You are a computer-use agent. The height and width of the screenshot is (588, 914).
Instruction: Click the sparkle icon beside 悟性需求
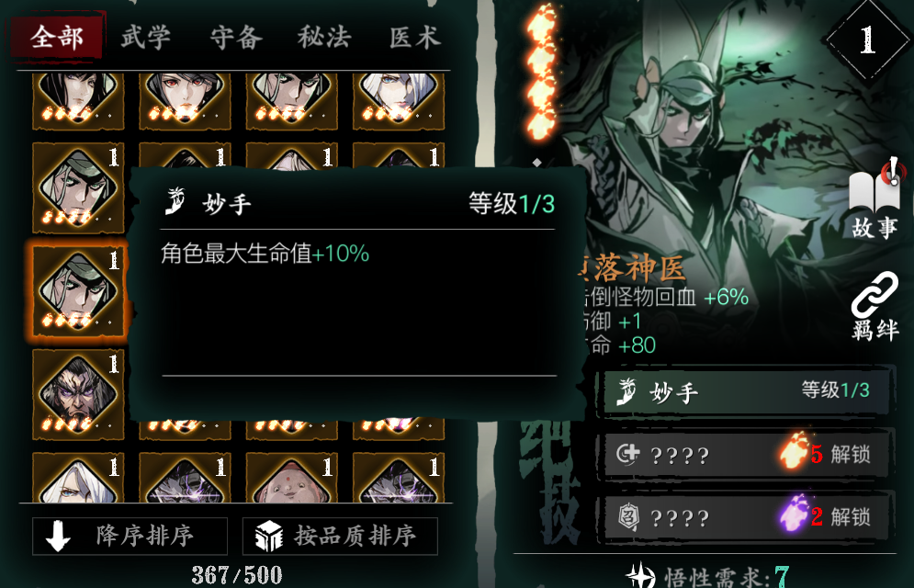640,576
